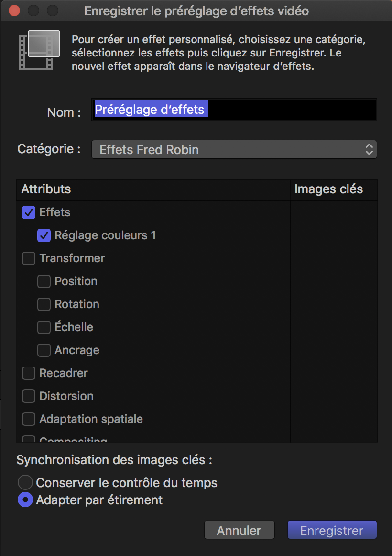Viewport: 392px width, 556px height.
Task: Click the Enregistrer button
Action: coord(332,530)
